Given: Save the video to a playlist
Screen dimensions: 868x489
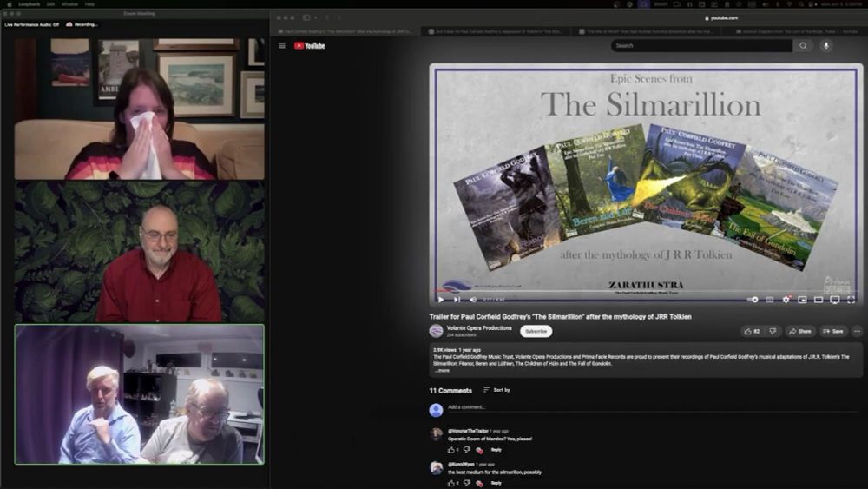Looking at the screenshot, I should (832, 331).
